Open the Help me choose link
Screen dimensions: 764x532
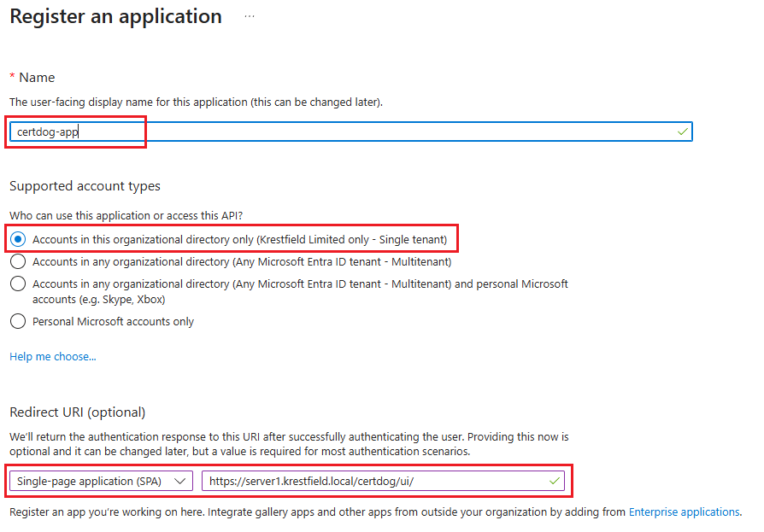pos(52,356)
